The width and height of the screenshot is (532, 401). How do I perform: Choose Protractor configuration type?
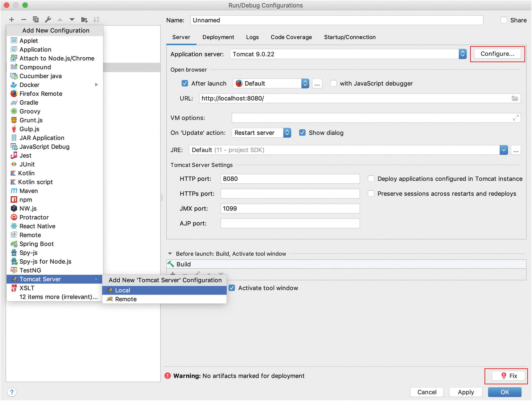(55, 218)
